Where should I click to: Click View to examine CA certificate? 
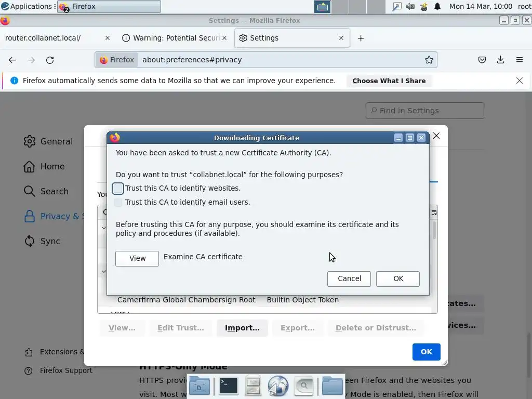click(137, 259)
